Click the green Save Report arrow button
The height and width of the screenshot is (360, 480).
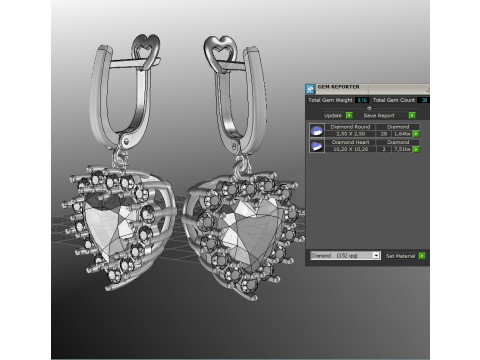tap(412, 115)
